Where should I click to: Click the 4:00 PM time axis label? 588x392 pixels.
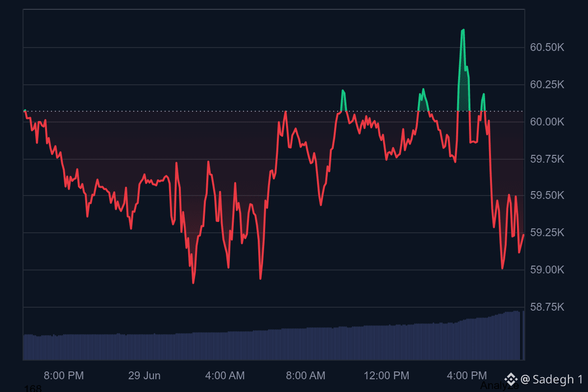click(x=467, y=376)
